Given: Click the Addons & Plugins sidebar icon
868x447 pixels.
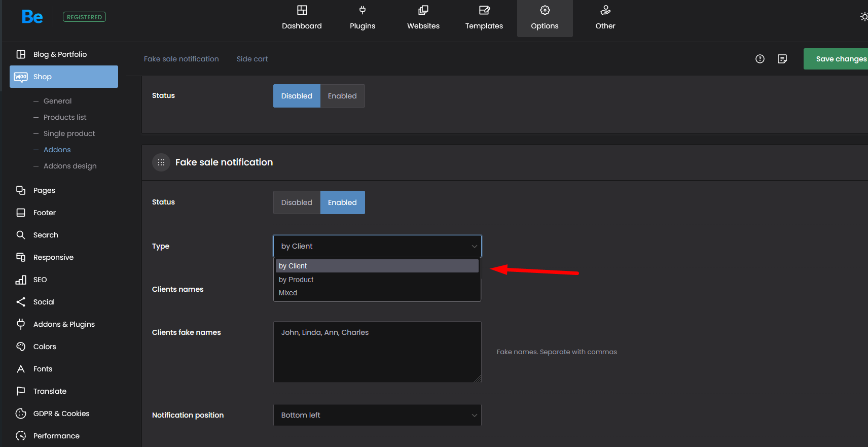Looking at the screenshot, I should 21,324.
